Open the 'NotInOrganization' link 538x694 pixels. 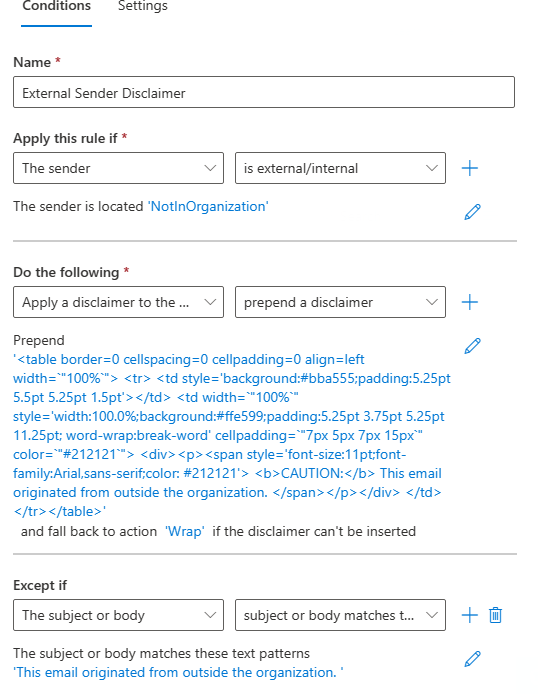208,207
